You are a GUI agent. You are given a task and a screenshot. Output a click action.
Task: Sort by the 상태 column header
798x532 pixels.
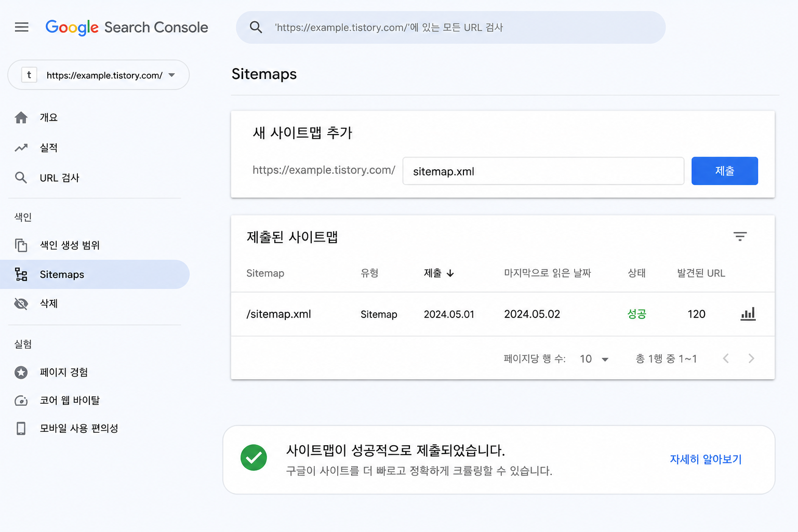coord(636,273)
